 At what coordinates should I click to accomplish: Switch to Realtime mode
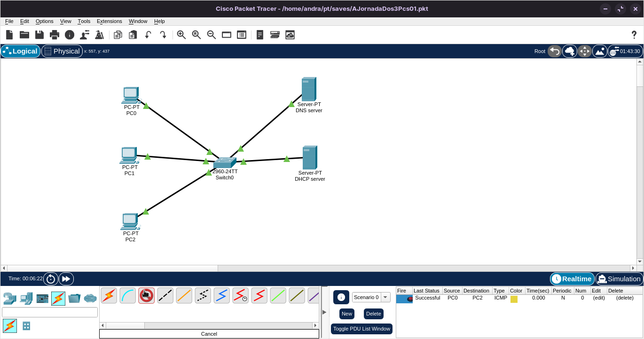click(x=572, y=279)
